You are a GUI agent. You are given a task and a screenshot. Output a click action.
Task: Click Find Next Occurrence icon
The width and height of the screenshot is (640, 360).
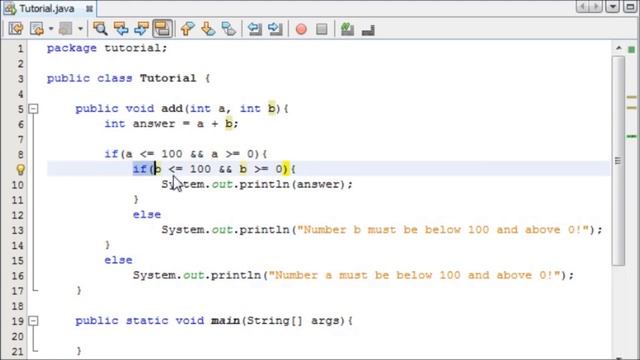coord(141,29)
